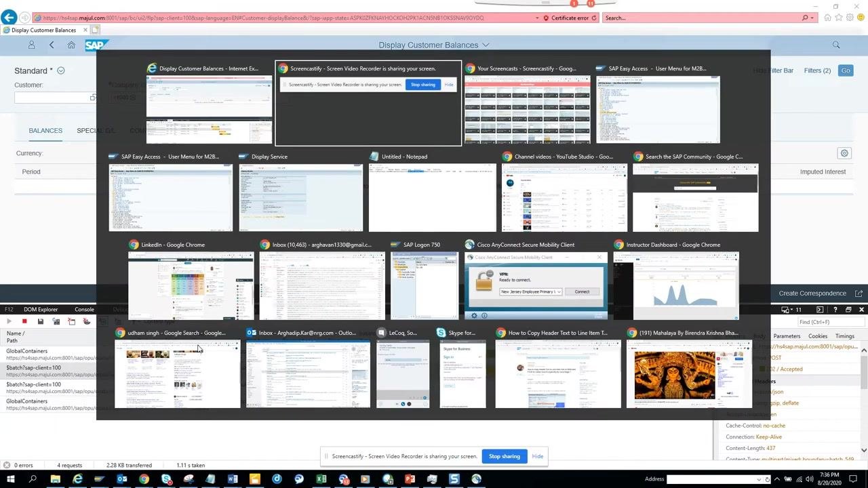Click the SAP shell back chevron

click(52, 45)
